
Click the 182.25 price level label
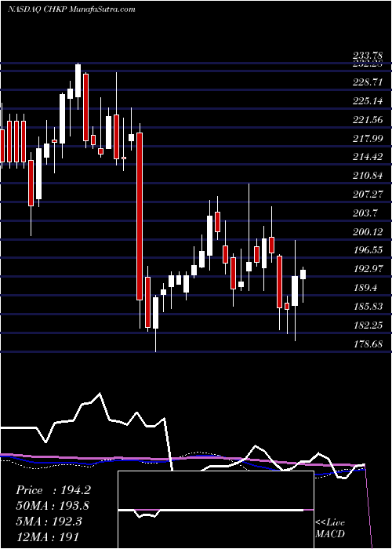368,325
